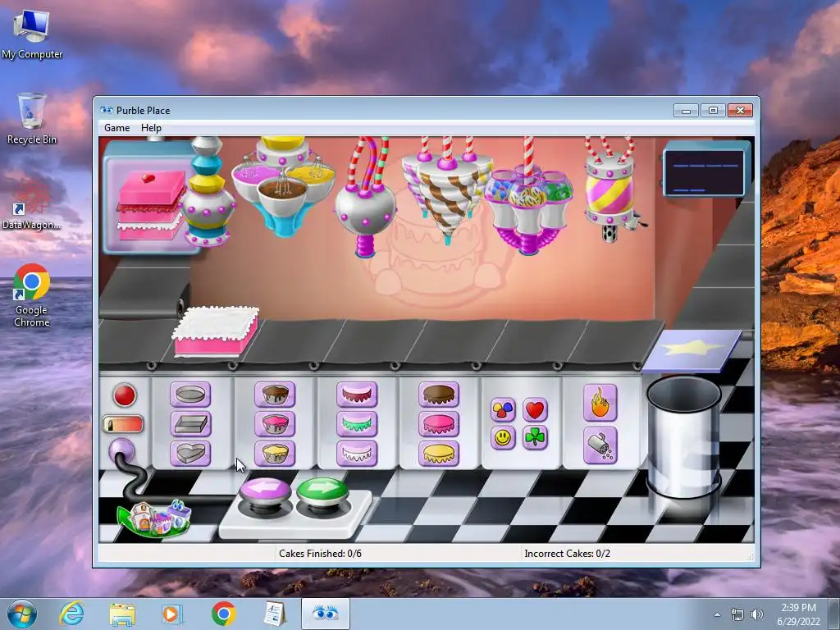Screen dimensions: 840x630
Task: Open the network tray icon
Action: pyautogui.click(x=737, y=614)
